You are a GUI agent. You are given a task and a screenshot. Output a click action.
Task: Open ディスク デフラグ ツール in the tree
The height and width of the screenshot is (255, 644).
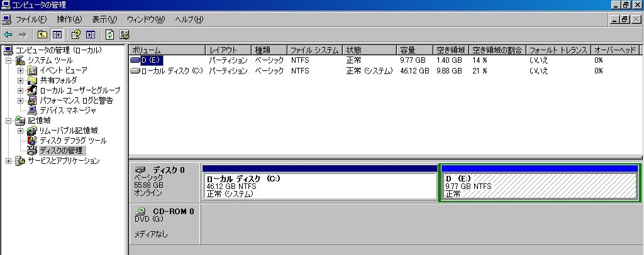73,141
